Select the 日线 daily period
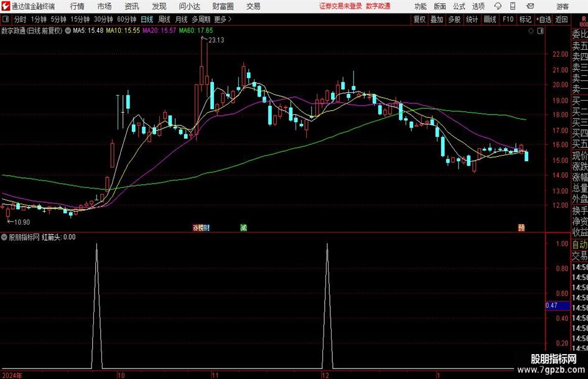Screen dimensions: 588x379 [147, 19]
